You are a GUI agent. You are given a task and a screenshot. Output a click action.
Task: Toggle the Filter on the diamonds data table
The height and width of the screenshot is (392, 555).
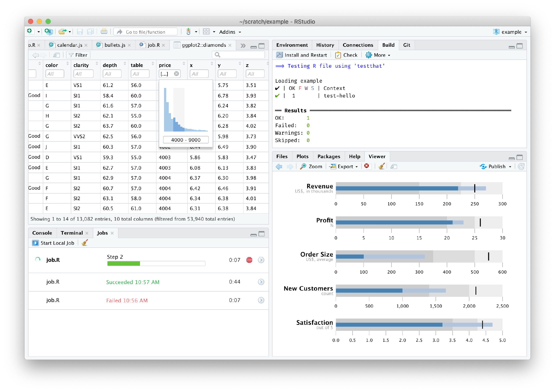[78, 55]
